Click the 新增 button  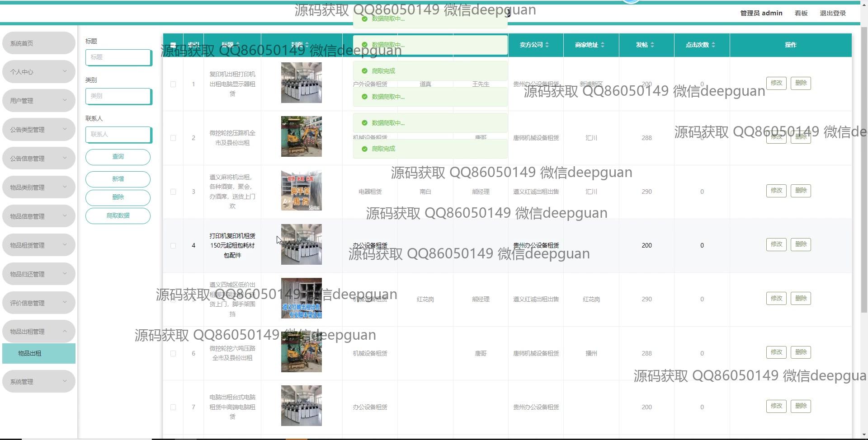(118, 179)
